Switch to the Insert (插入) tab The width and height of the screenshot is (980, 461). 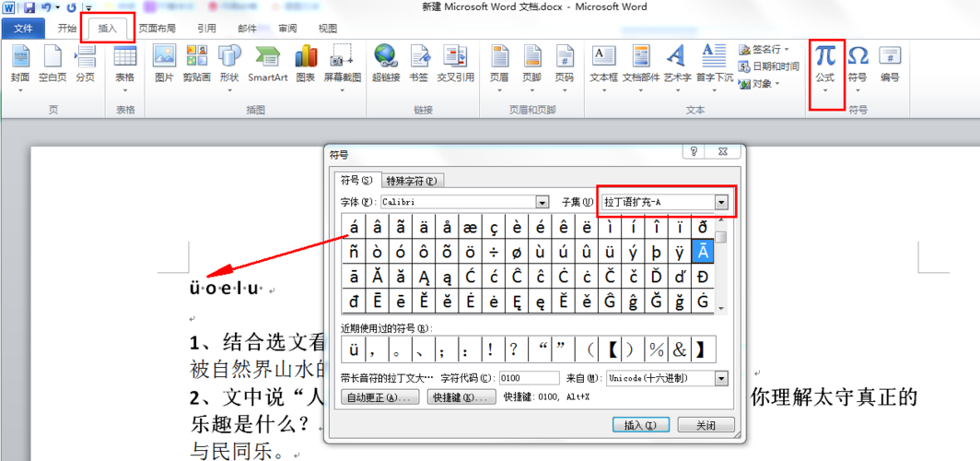tap(108, 29)
